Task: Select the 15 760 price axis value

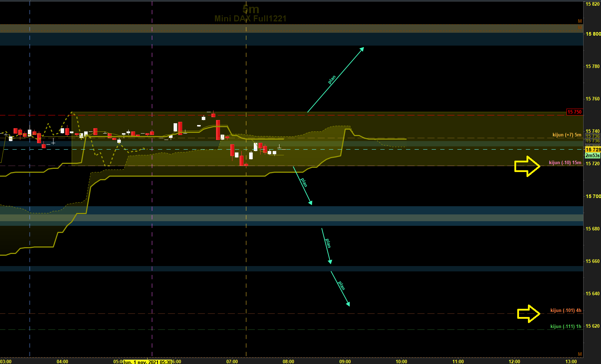Action: 593,99
